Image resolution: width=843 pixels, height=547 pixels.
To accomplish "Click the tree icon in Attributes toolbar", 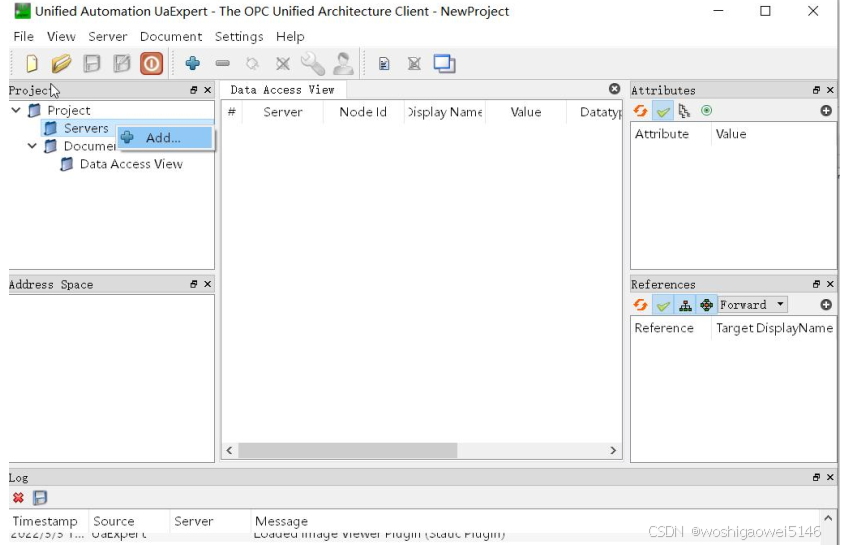I will click(x=684, y=111).
